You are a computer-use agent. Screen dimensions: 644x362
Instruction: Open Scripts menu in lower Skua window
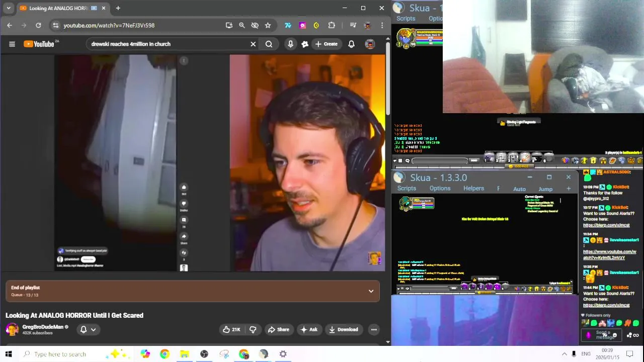click(407, 189)
